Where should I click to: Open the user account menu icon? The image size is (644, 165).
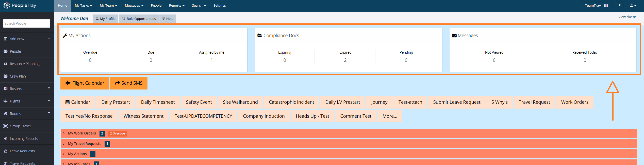(x=633, y=5)
